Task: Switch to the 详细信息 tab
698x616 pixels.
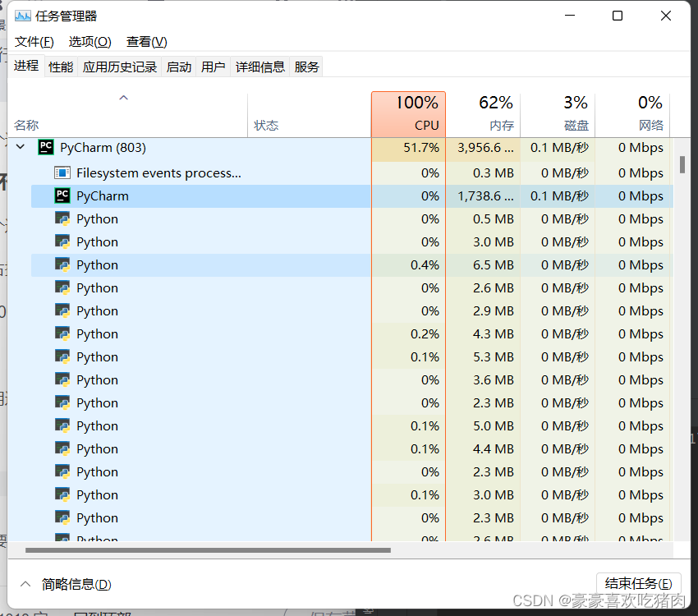Action: [x=260, y=67]
